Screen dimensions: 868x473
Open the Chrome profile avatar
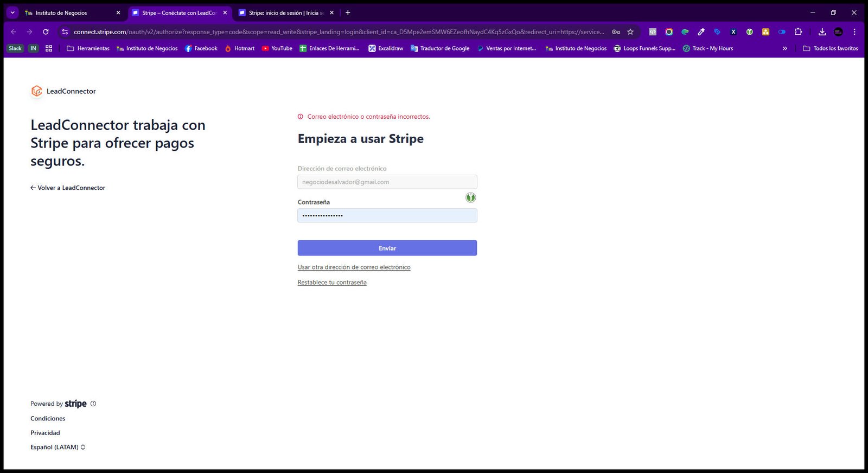point(838,32)
